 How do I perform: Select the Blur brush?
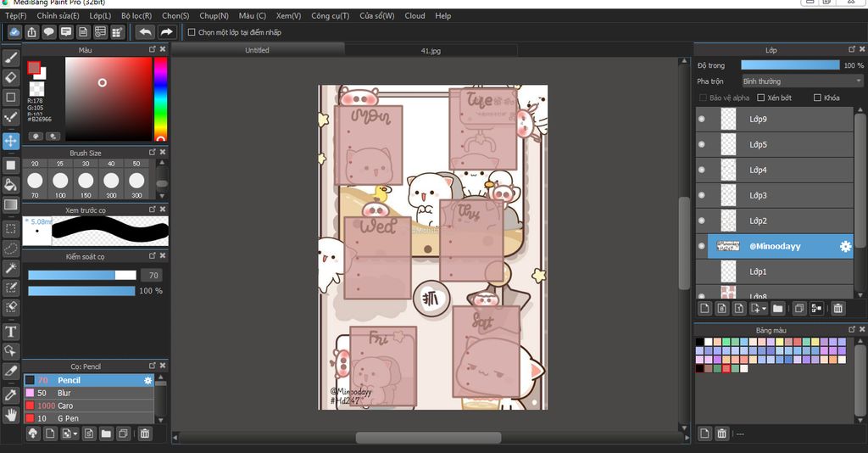88,393
